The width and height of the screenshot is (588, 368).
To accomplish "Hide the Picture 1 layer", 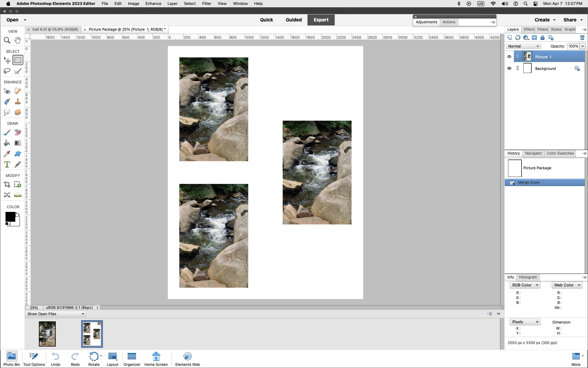I will pyautogui.click(x=509, y=57).
